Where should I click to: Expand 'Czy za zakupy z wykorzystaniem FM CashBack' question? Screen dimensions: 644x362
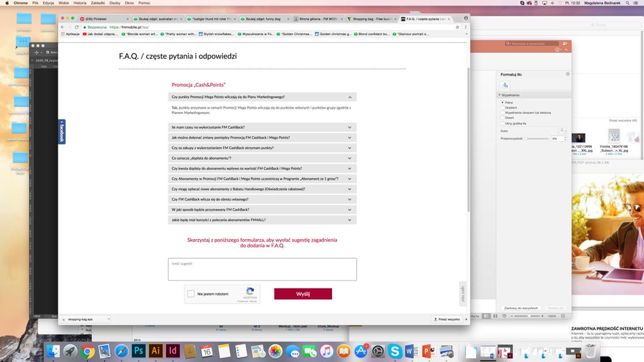click(x=262, y=148)
